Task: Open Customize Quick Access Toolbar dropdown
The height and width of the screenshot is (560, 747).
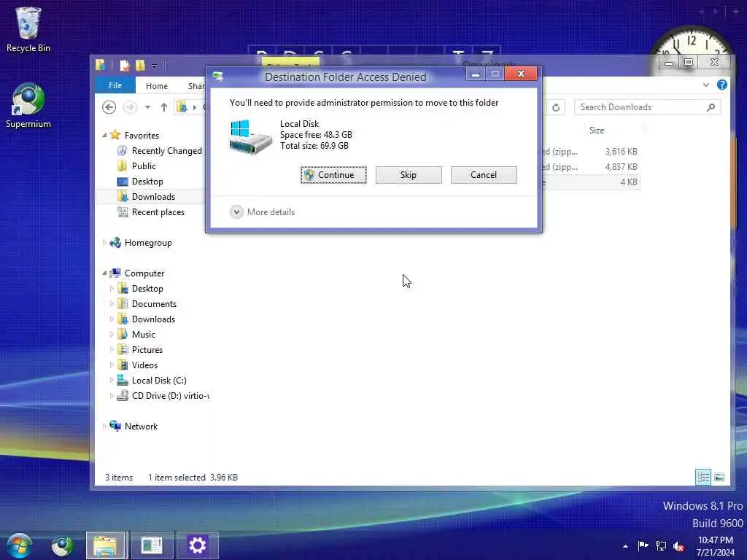Action: (x=155, y=66)
